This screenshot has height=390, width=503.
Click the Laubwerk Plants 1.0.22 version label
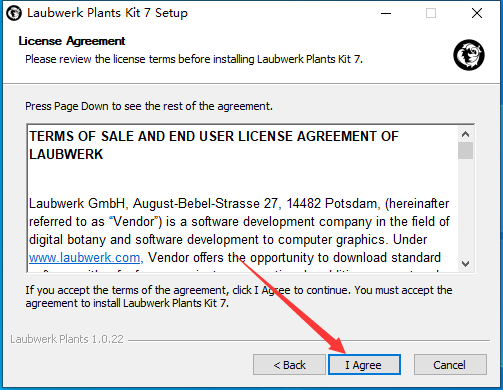click(67, 339)
